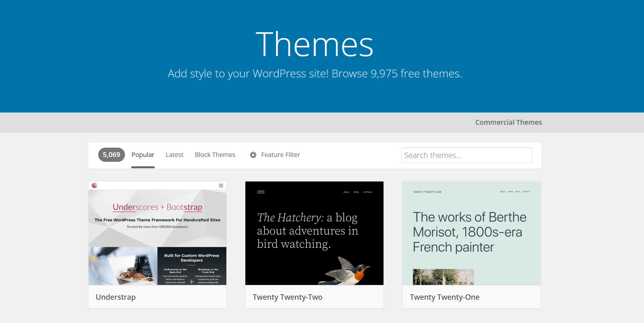Click 'Trusted by more than 100,000 developers' text
This screenshot has height=323, width=644.
tap(157, 227)
